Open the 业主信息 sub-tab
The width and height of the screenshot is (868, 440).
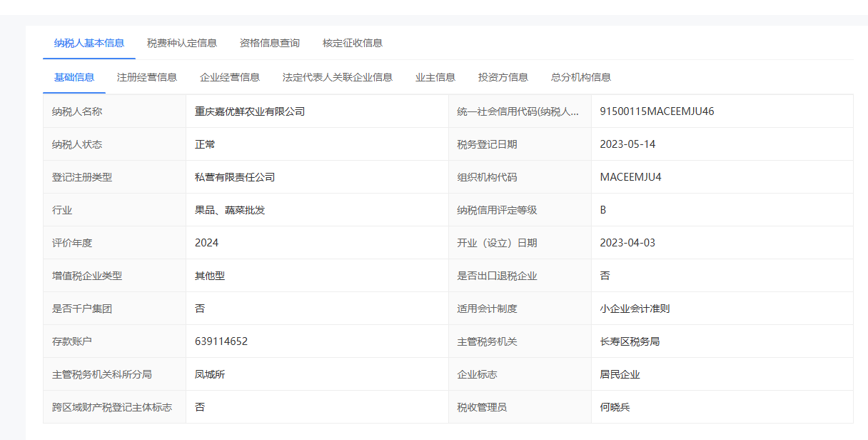tap(435, 77)
